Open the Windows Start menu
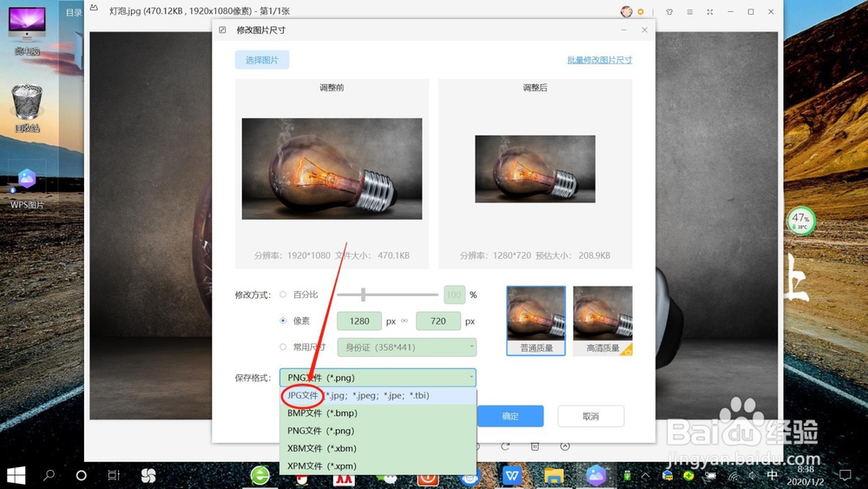This screenshot has width=868, height=489. click(x=16, y=475)
